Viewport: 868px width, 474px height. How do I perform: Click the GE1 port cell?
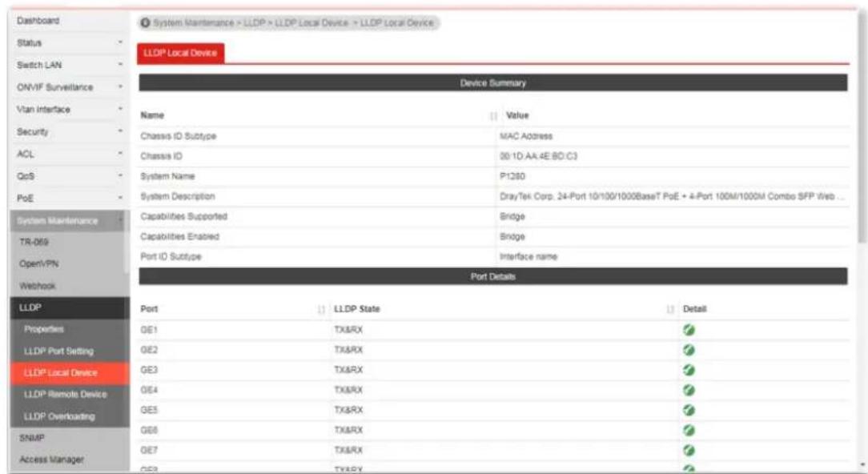pos(149,330)
